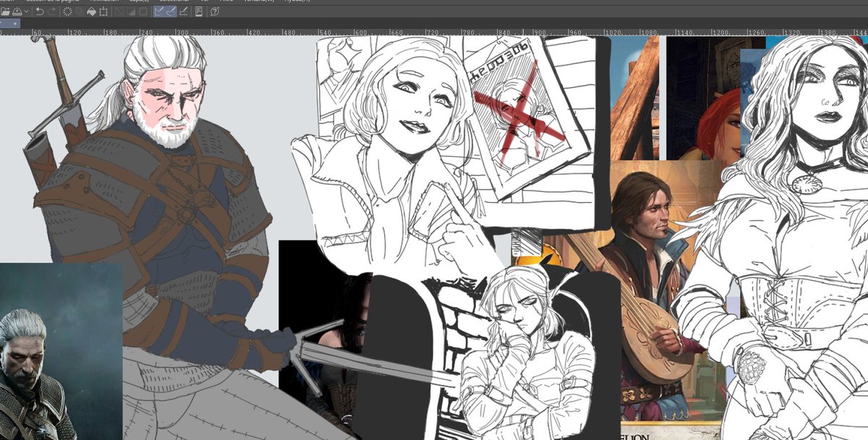
Task: Open a file with the folder icon
Action: (5, 12)
